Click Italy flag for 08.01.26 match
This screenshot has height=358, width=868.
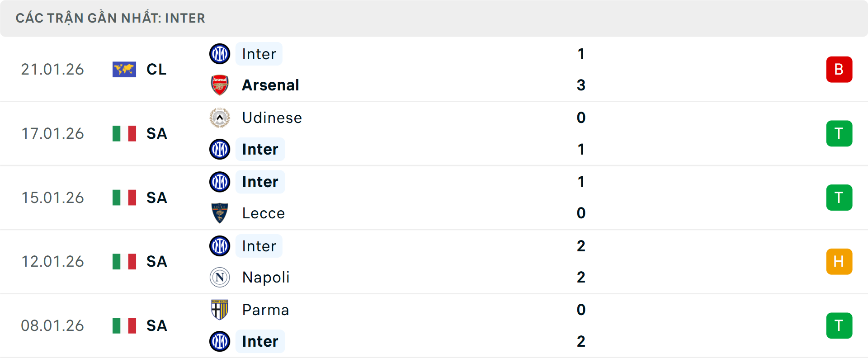(x=124, y=325)
